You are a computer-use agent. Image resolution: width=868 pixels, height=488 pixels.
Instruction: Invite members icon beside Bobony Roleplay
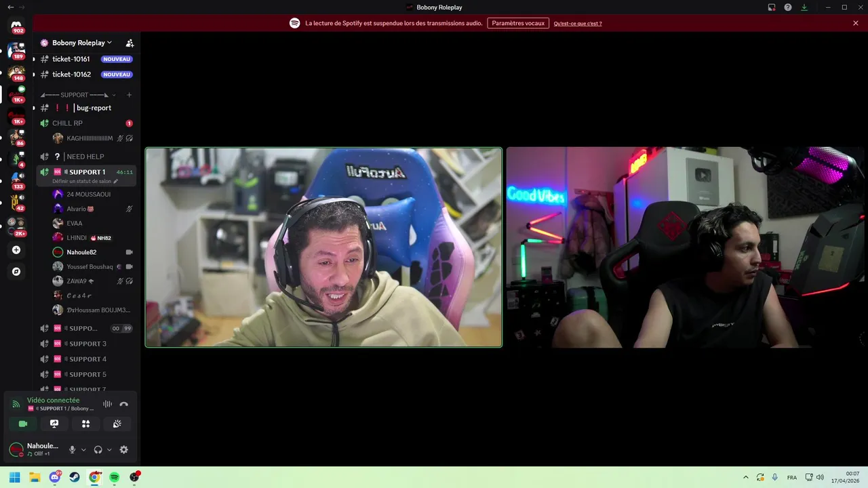point(130,43)
